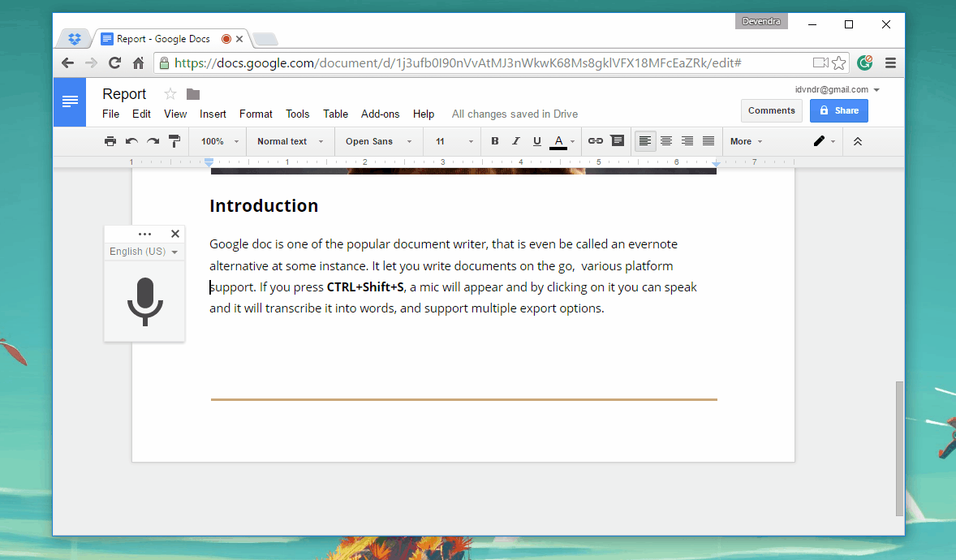Click the microphone to start voice typing
956x560 pixels.
click(144, 301)
